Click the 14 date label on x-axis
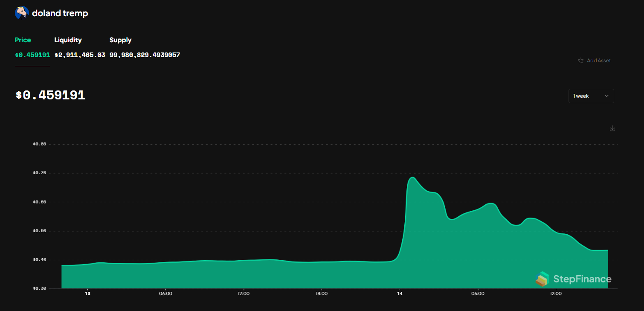The height and width of the screenshot is (311, 644). [400, 294]
